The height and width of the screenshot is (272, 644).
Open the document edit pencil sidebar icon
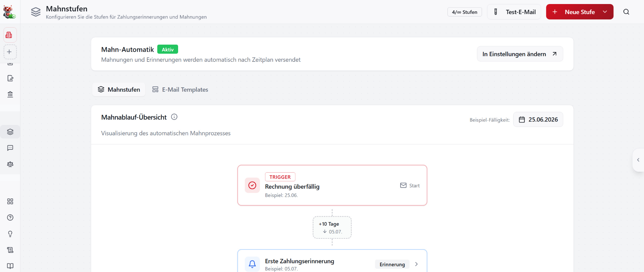point(10,78)
